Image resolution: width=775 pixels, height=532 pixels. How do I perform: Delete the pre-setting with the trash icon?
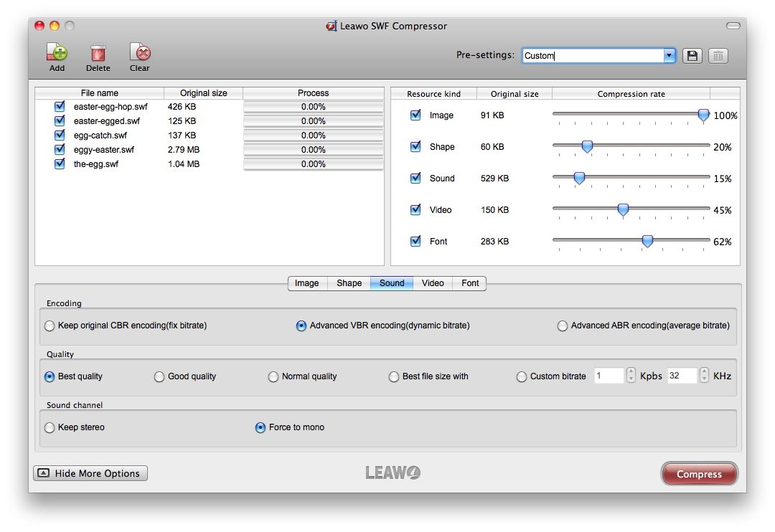[x=718, y=56]
